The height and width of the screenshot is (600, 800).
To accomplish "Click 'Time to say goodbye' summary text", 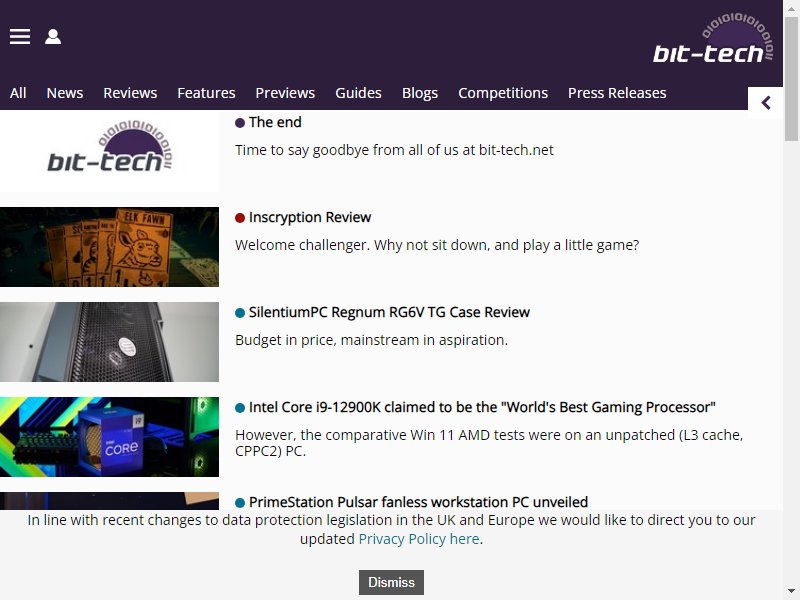I will point(394,150).
